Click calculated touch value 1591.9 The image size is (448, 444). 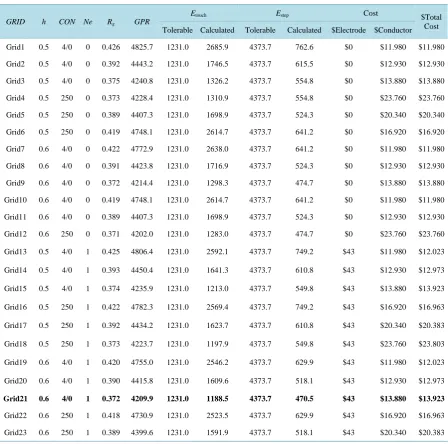click(x=217, y=433)
